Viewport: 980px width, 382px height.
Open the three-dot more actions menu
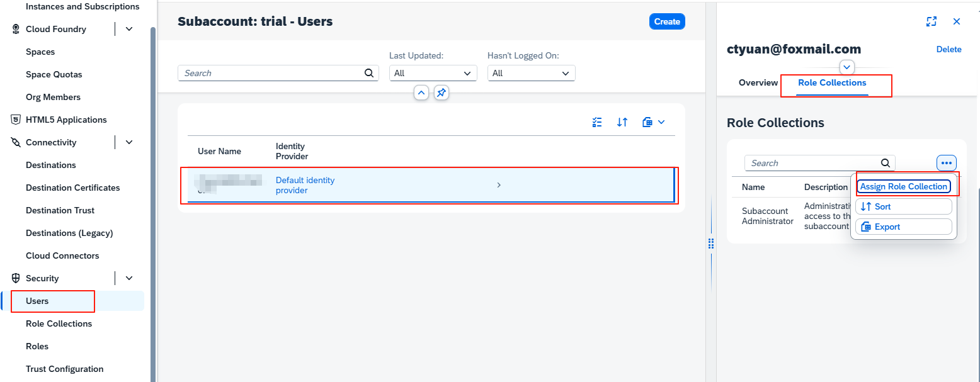[946, 163]
